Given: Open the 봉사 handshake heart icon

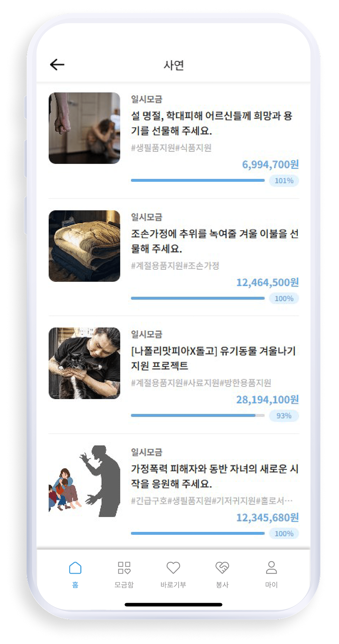Looking at the screenshot, I should 222,568.
